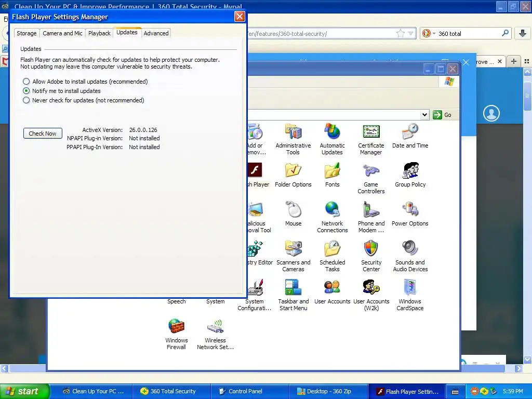This screenshot has height=399, width=532.
Task: Switch to 360 Total Security taskbar item
Action: coord(170,391)
